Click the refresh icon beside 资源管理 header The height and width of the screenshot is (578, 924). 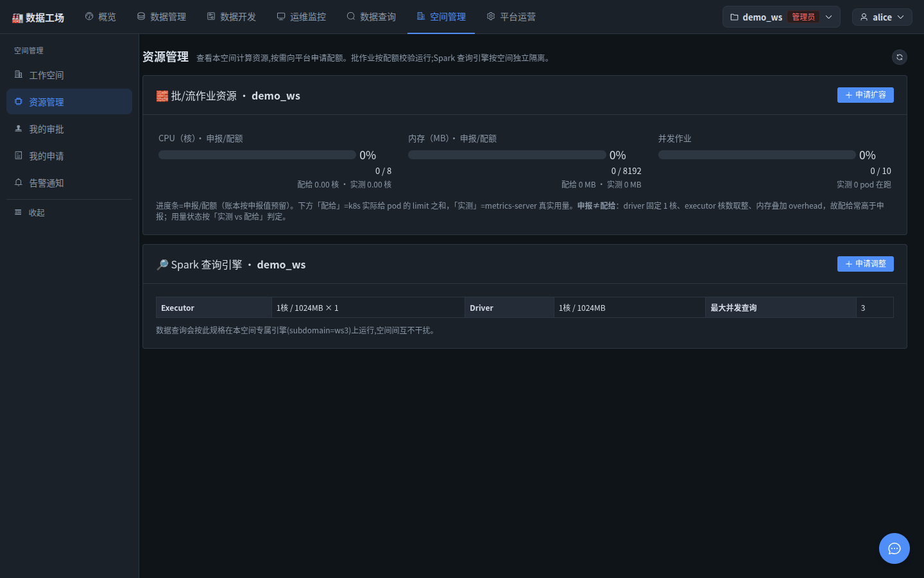900,57
